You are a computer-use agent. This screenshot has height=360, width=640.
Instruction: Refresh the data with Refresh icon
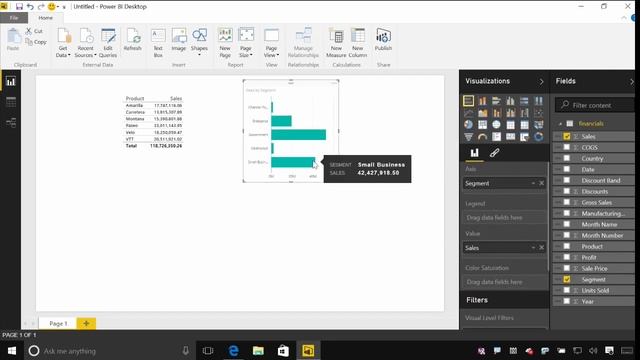point(133,40)
